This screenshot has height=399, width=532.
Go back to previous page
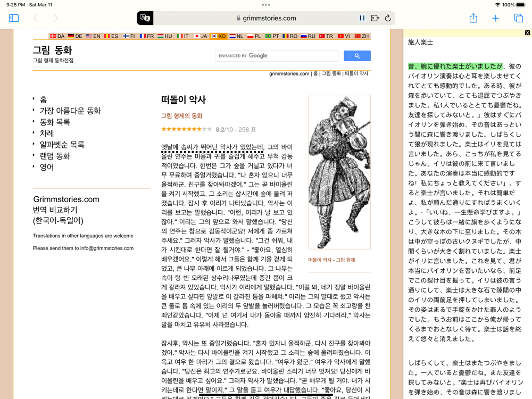pyautogui.click(x=35, y=18)
